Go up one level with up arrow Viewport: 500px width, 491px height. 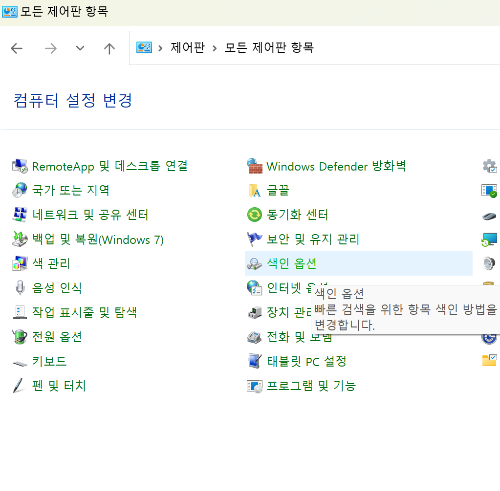(x=109, y=48)
